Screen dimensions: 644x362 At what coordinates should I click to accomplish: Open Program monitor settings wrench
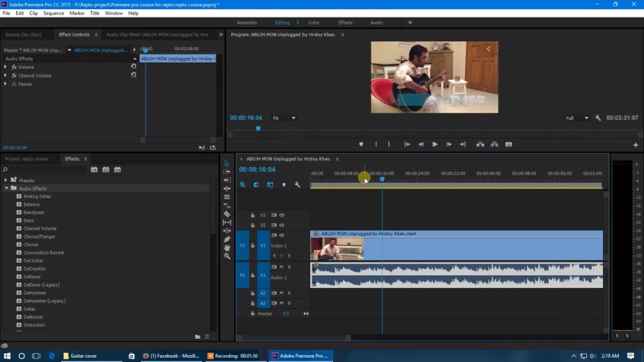(x=598, y=118)
